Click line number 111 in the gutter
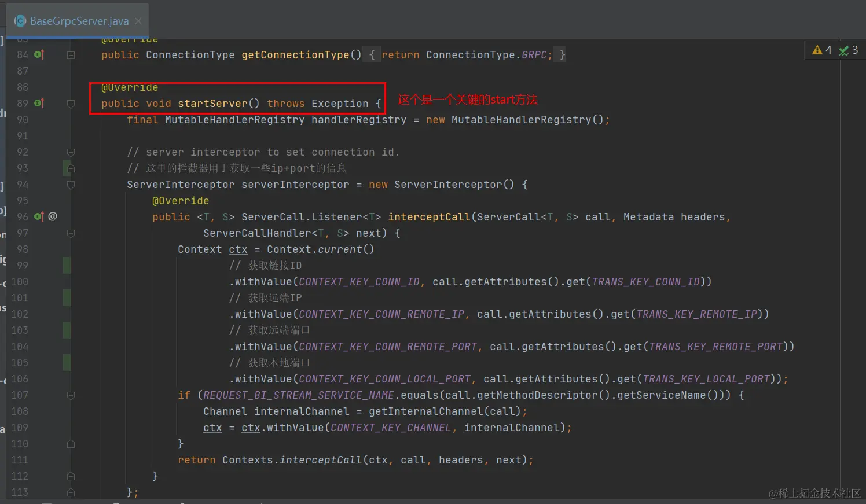Screen dimensions: 866x504 pos(20,460)
